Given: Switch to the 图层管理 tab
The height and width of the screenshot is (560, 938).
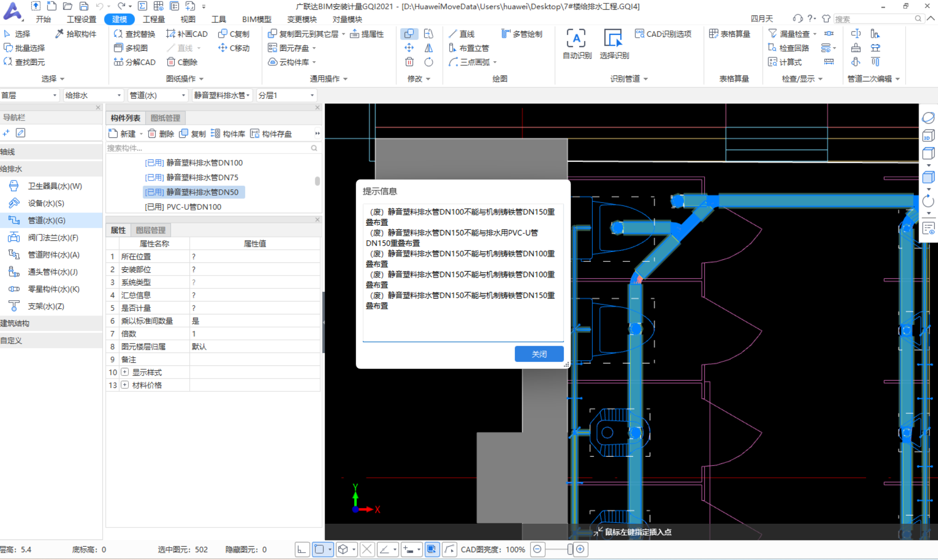Looking at the screenshot, I should click(151, 230).
